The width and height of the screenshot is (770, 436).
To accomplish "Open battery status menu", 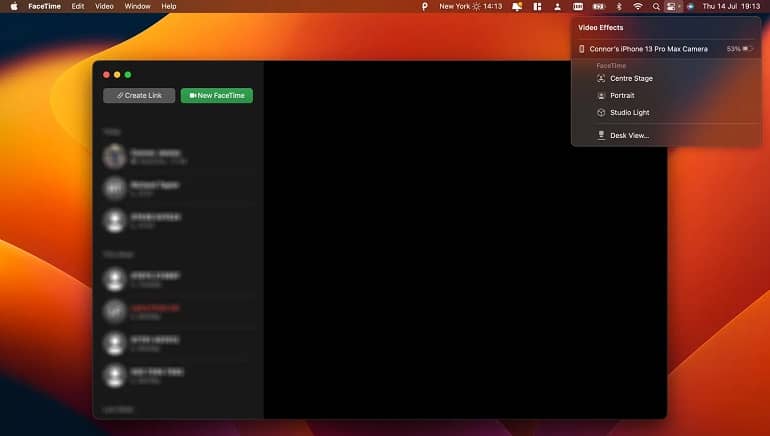I will (598, 6).
